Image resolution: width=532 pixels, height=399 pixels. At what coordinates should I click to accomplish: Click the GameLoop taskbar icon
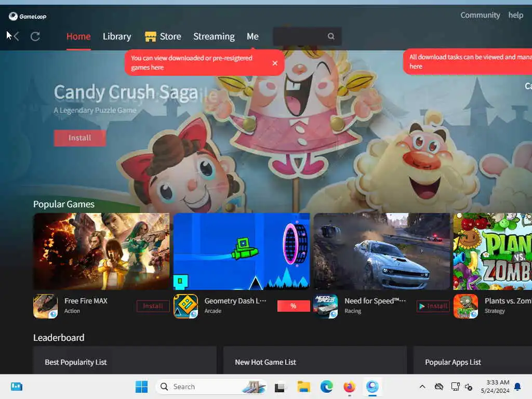(x=372, y=387)
